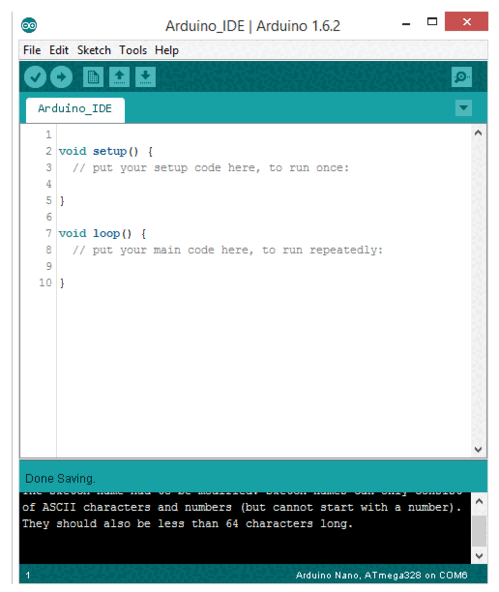Viewport: 499px width, 592px height.
Task: Open the Serial Monitor magnifier icon
Action: [461, 77]
